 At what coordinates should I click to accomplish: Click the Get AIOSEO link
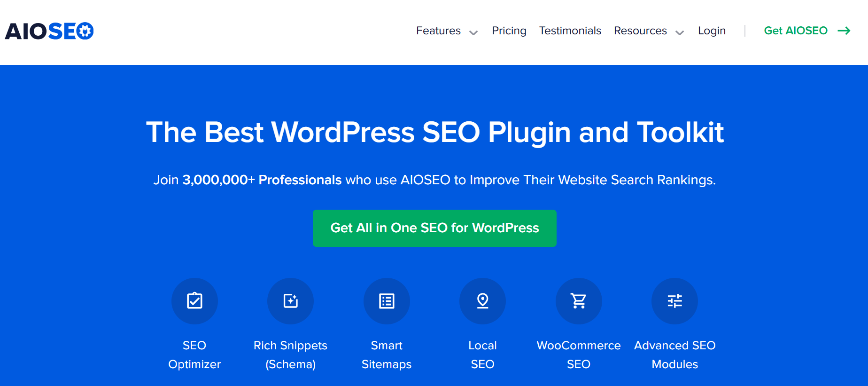click(x=796, y=31)
